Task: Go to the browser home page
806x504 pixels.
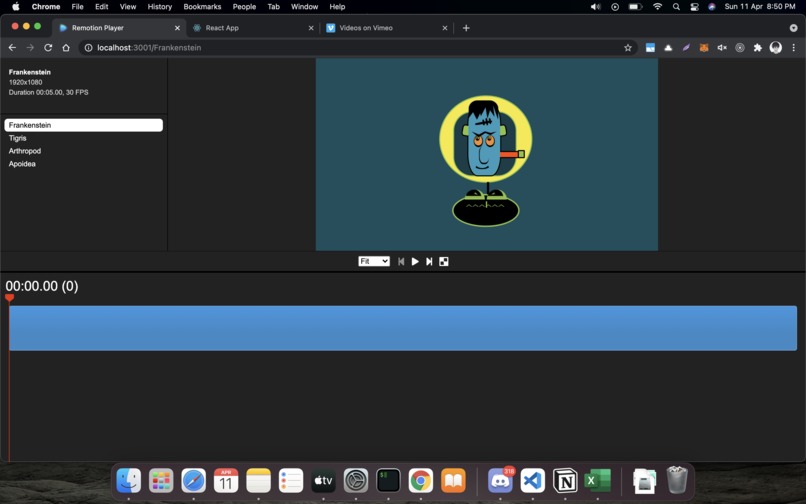Action: [x=66, y=47]
